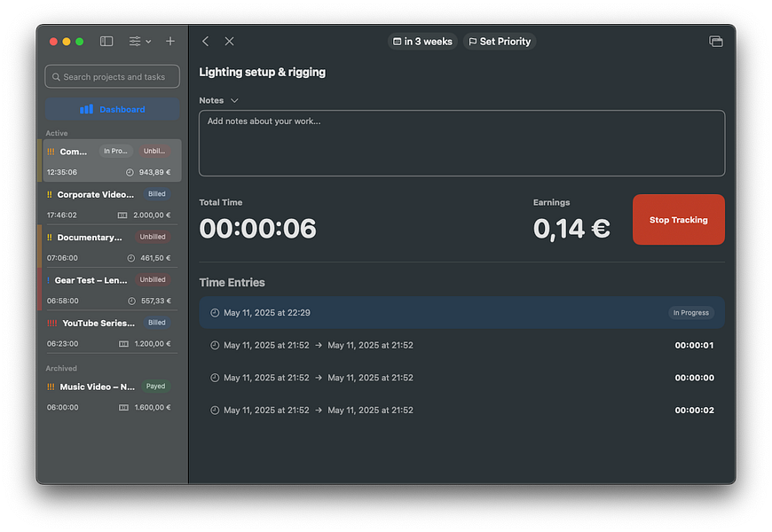Click into the notes text area
Image resolution: width=772 pixels, height=532 pixels.
[x=461, y=144]
